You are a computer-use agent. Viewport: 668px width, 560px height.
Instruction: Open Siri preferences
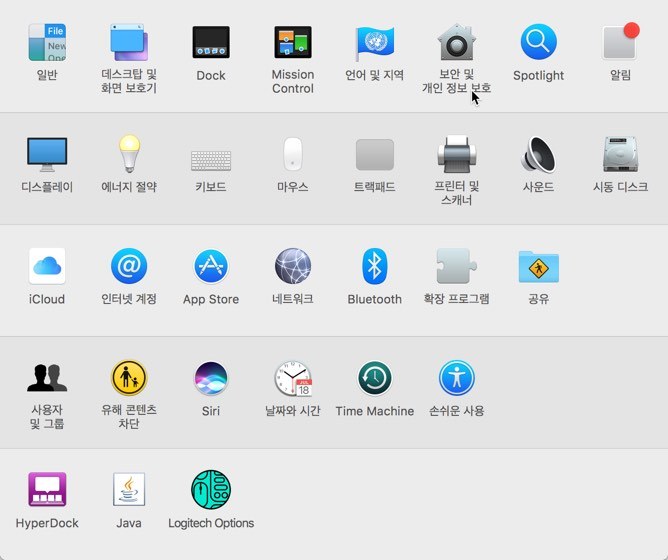click(x=211, y=378)
